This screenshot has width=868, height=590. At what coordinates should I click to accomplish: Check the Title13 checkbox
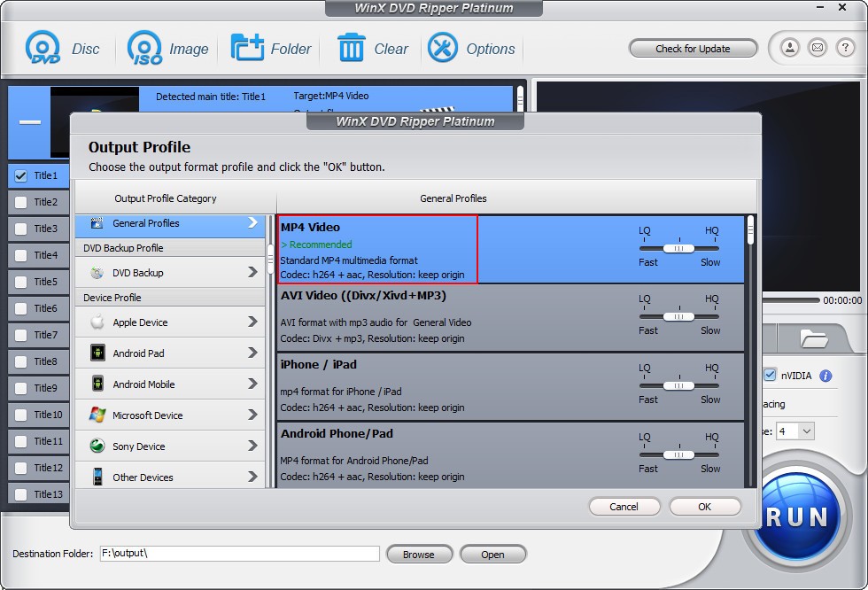pyautogui.click(x=20, y=494)
